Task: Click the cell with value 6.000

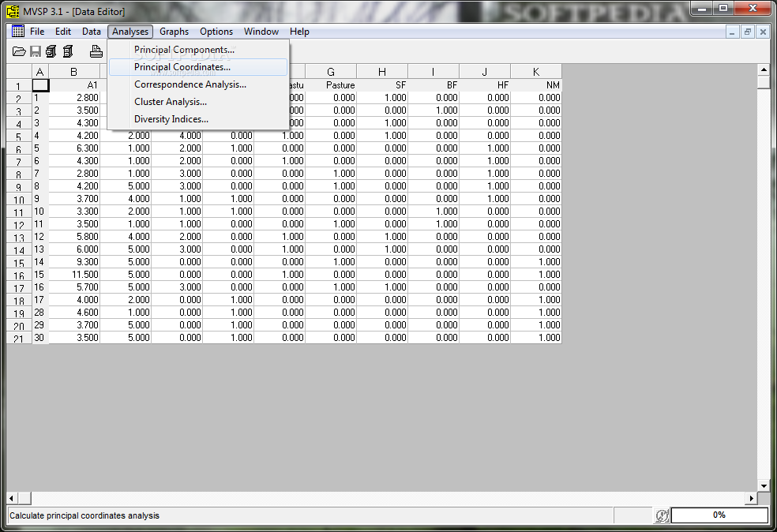Action: 74,249
